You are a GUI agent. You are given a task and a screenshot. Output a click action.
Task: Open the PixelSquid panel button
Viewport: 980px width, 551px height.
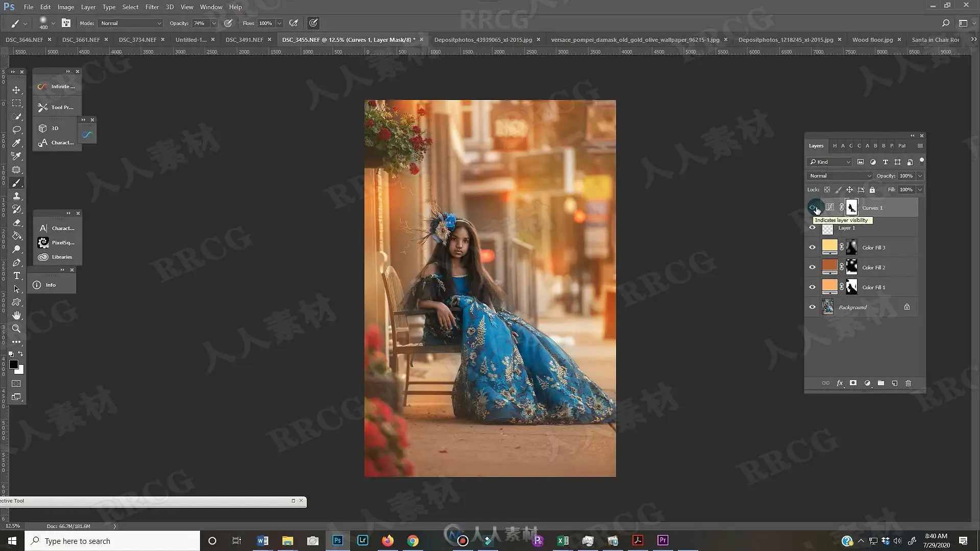[57, 242]
